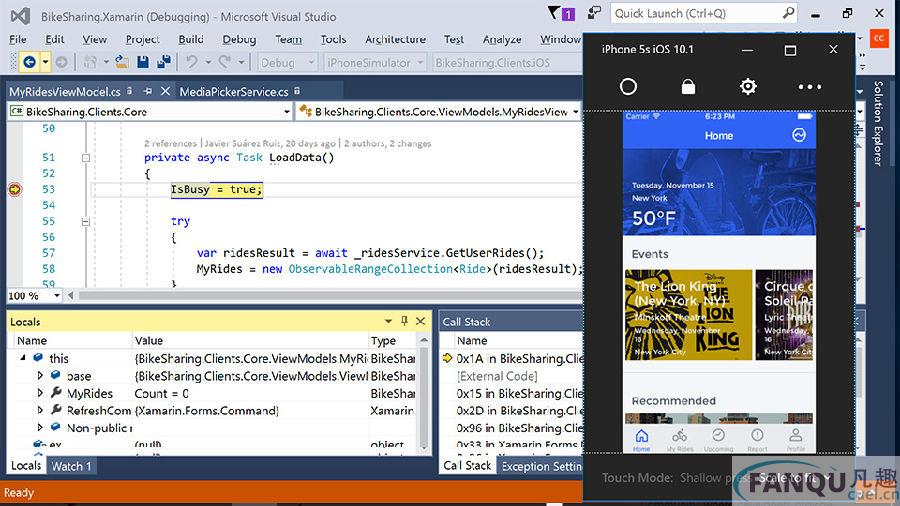Image resolution: width=900 pixels, height=506 pixels.
Task: Switch to the MediaPickerService.cs tab
Action: pos(234,91)
